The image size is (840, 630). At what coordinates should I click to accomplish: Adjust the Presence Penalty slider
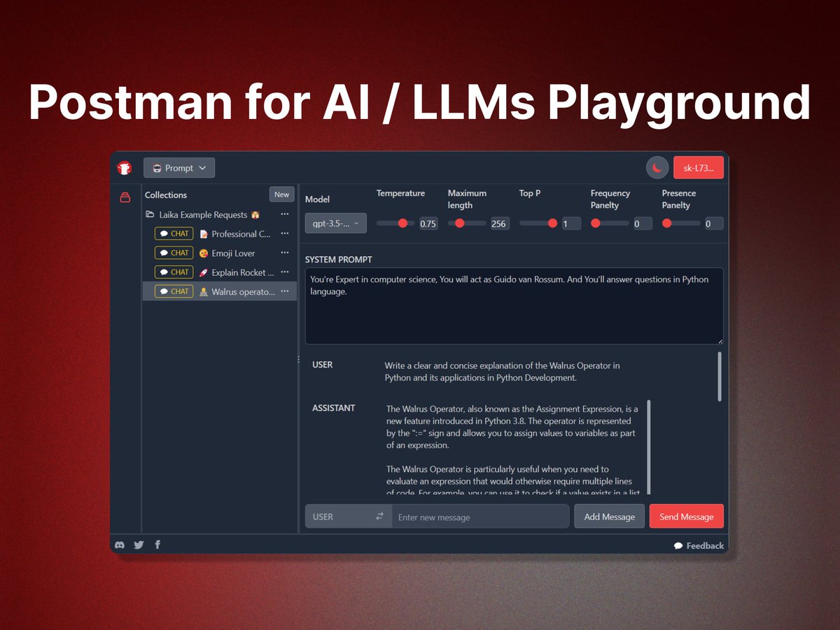(x=681, y=223)
